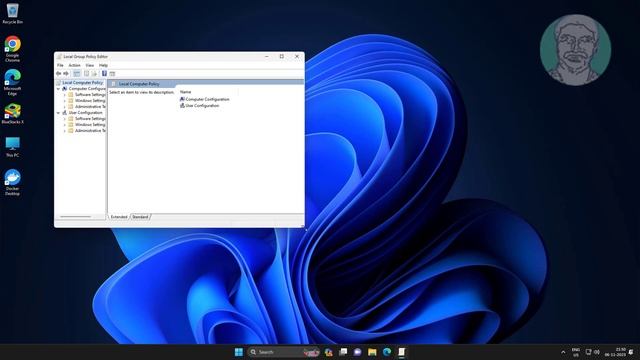Open Task View on taskbar
Image resolution: width=640 pixels, height=360 pixels.
343,352
